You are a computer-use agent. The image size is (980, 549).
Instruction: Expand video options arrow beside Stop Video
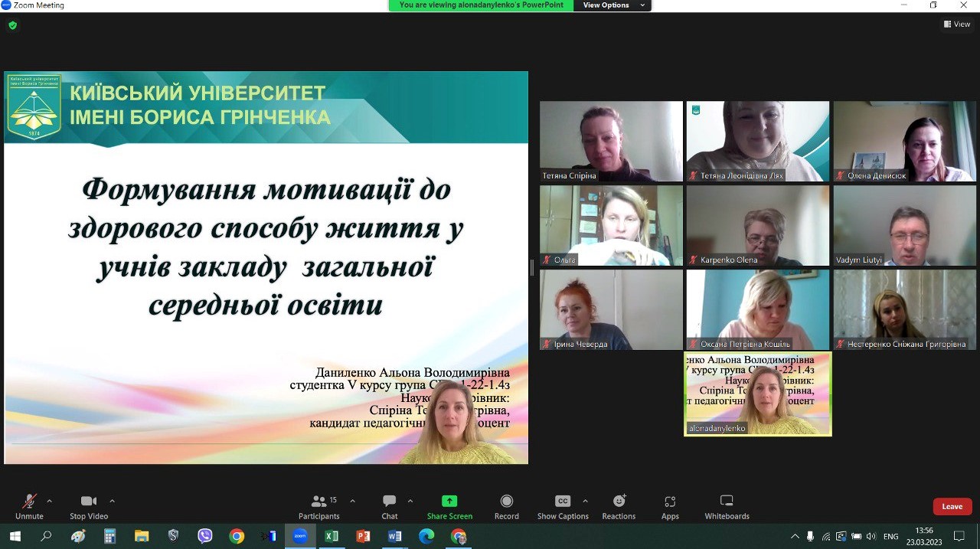coord(112,502)
